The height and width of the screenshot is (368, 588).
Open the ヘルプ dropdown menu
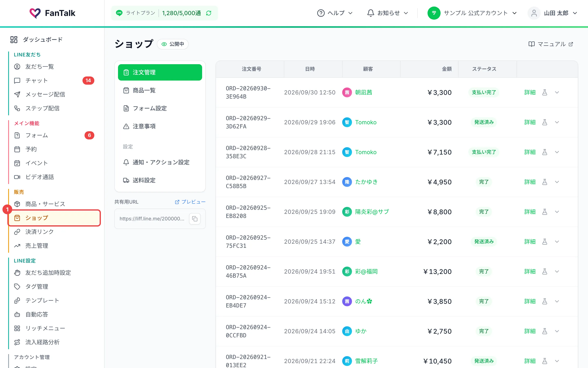335,13
